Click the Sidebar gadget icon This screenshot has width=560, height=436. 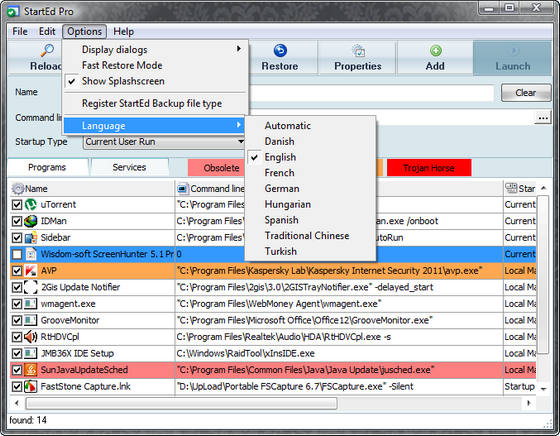click(x=31, y=237)
